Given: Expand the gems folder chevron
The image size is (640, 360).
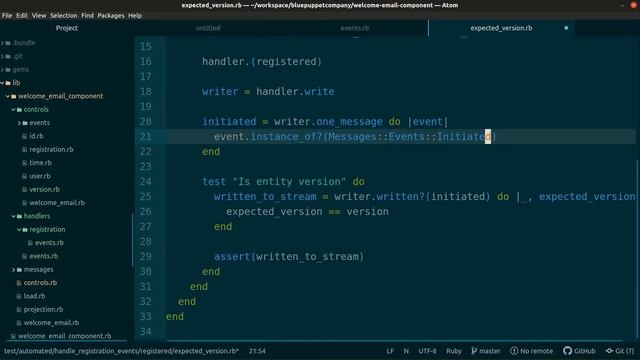Looking at the screenshot, I should 2,70.
